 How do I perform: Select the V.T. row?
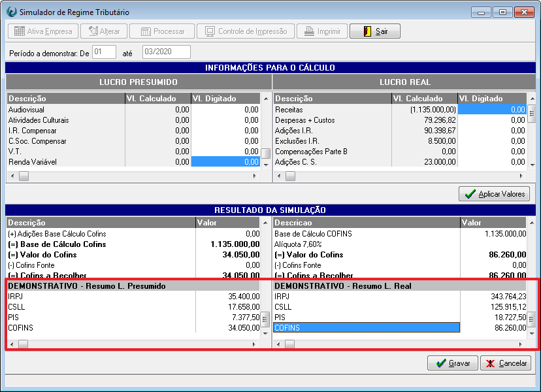pos(133,151)
